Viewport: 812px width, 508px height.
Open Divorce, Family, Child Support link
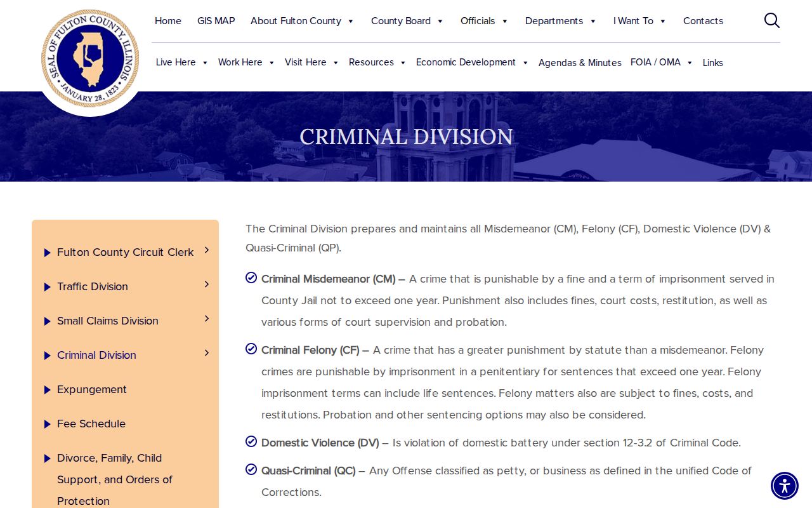(115, 479)
